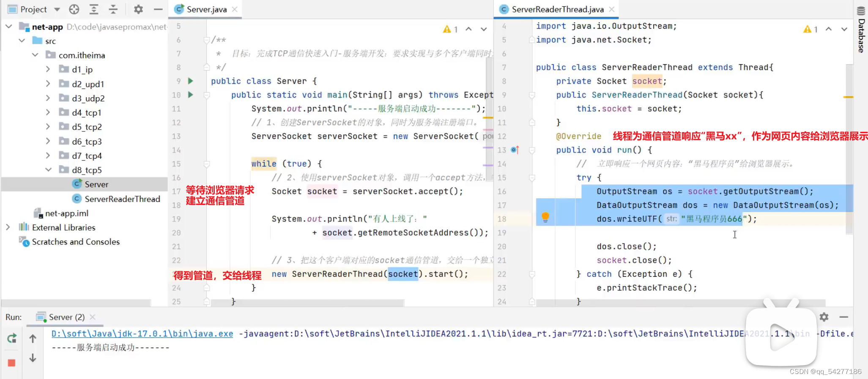Click the Project panel title label
Image resolution: width=868 pixels, height=379 pixels.
(33, 9)
